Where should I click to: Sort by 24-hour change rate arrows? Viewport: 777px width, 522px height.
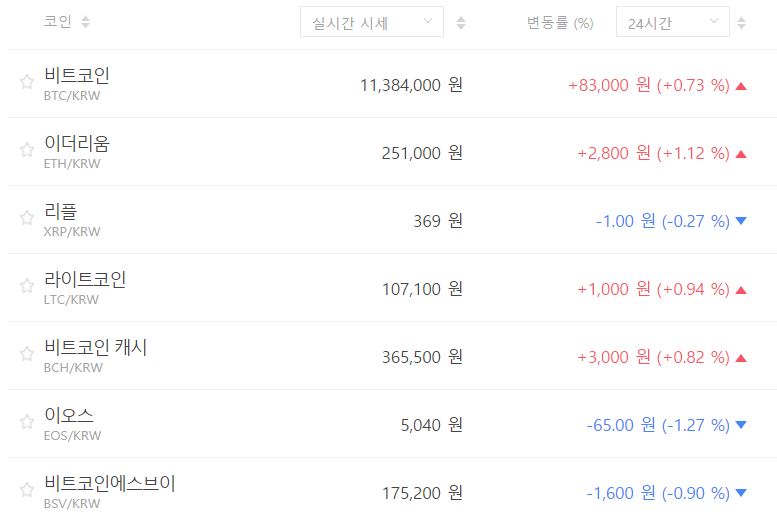[x=740, y=22]
